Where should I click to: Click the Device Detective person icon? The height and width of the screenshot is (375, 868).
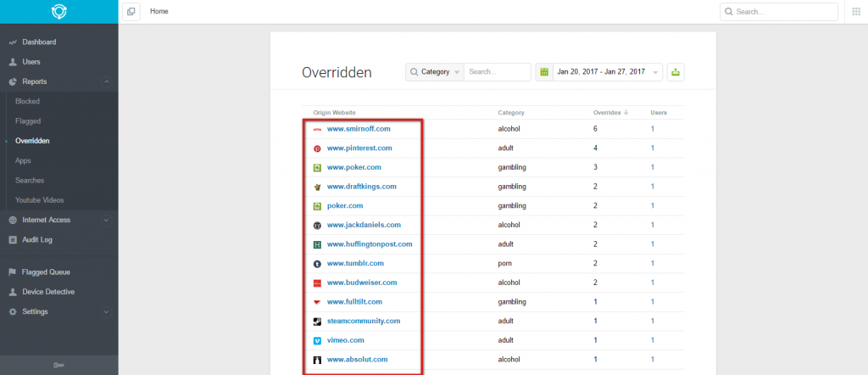13,292
